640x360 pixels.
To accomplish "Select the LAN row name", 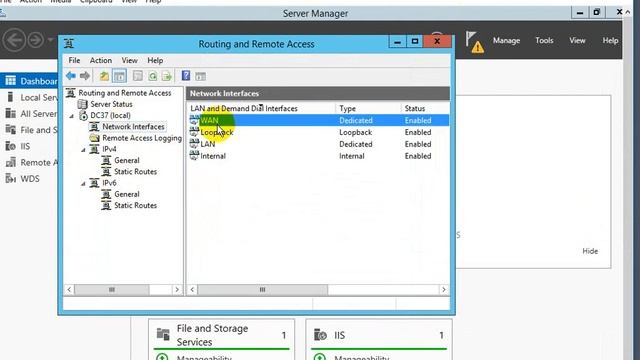I will click(x=208, y=144).
